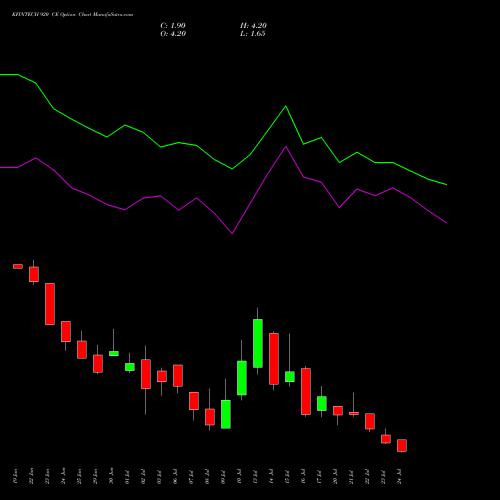Click the '30 Jun' date label
The width and height of the screenshot is (500, 500).
(x=111, y=476)
